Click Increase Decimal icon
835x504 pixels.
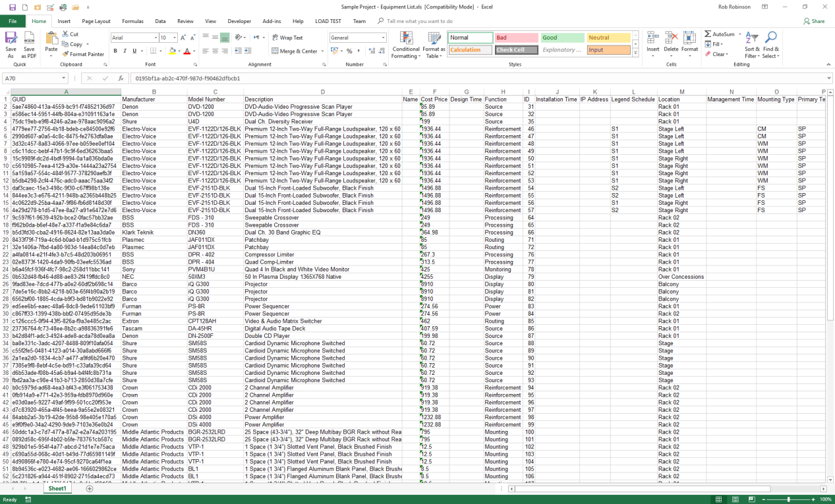[x=371, y=51]
